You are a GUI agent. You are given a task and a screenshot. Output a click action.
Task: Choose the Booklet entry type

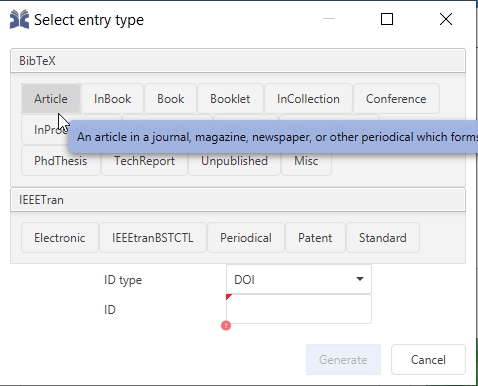click(x=230, y=99)
